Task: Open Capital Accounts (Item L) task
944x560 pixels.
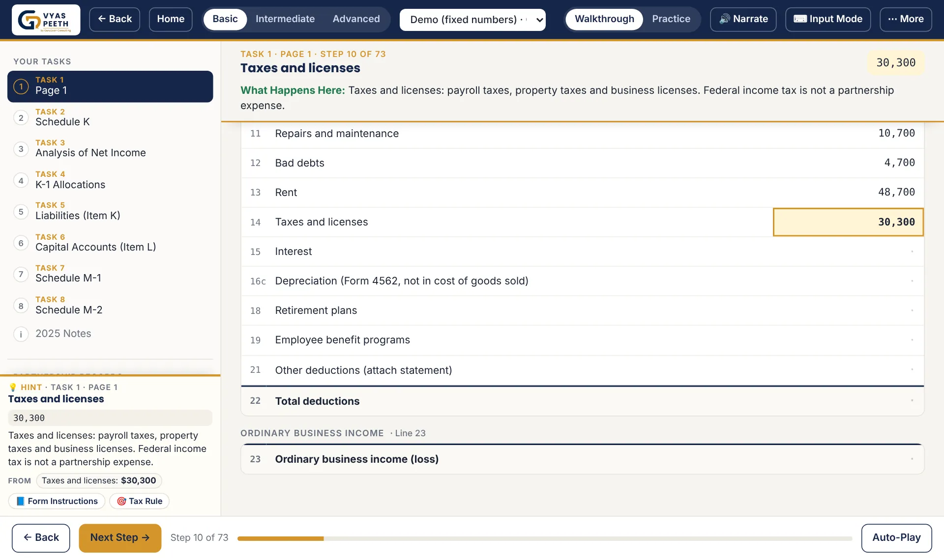Action: (x=110, y=243)
